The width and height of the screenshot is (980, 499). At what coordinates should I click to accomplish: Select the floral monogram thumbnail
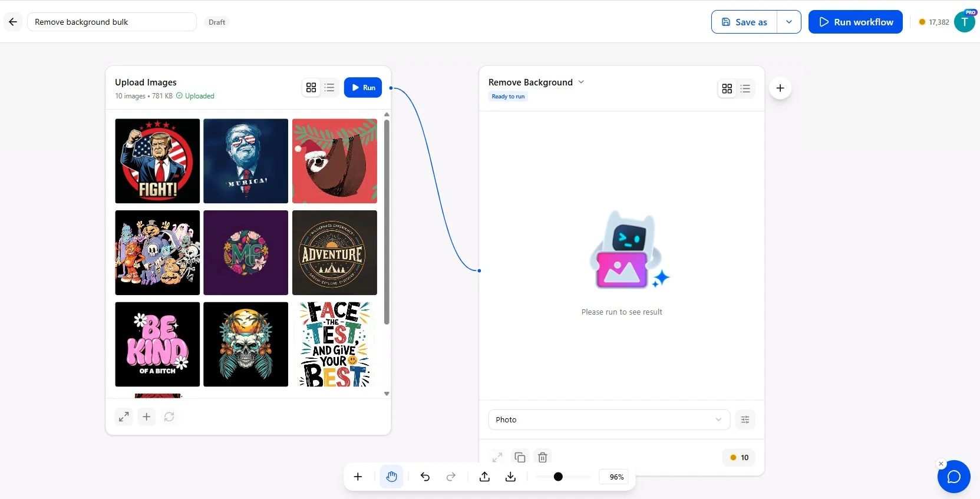(x=246, y=253)
